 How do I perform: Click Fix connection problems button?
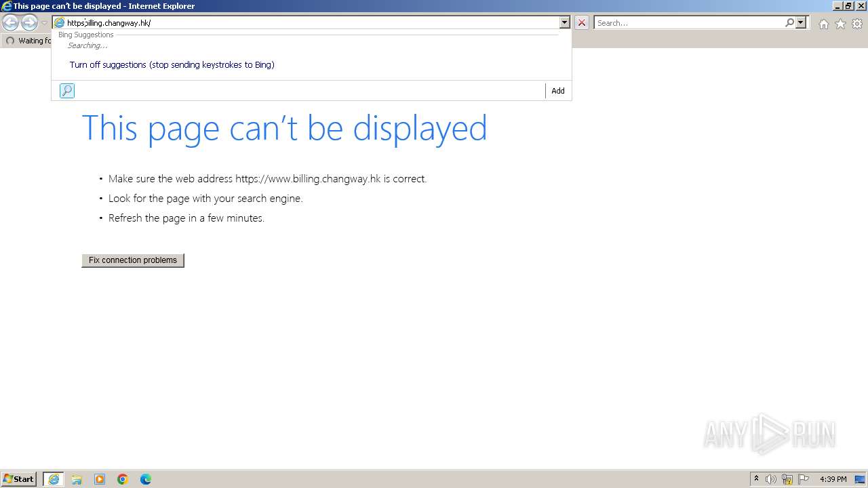coord(133,260)
